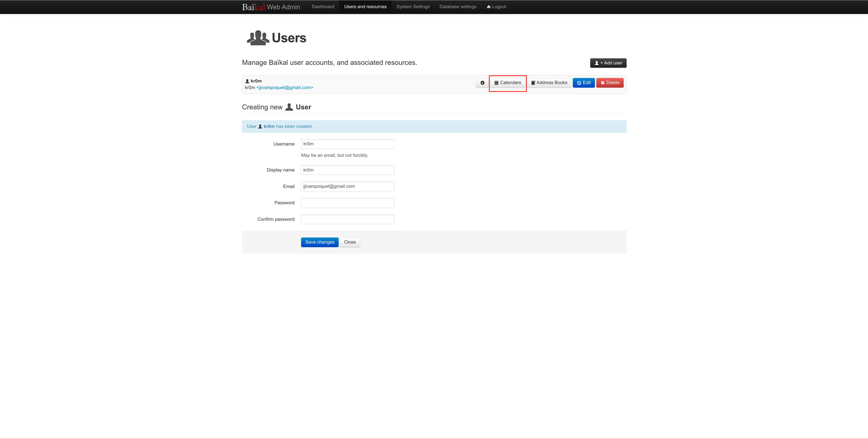The width and height of the screenshot is (868, 439).
Task: Click the Confirm password field
Action: (x=347, y=220)
